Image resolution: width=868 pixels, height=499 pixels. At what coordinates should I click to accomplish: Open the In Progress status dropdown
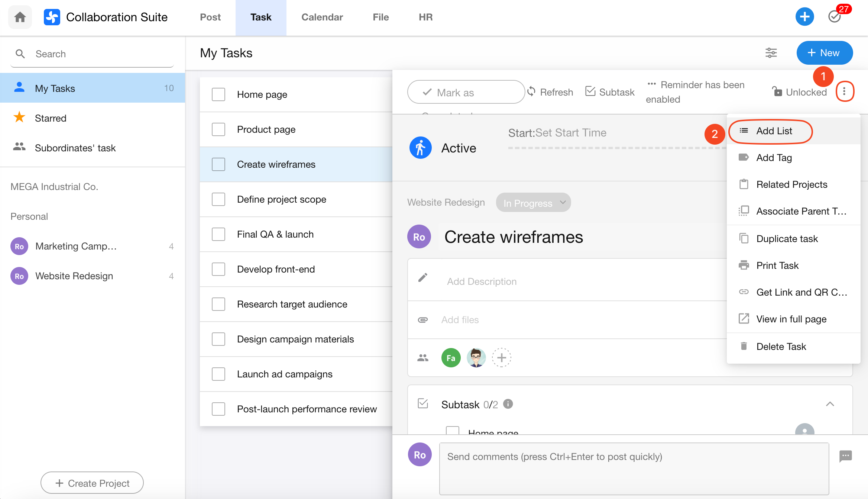tap(534, 203)
